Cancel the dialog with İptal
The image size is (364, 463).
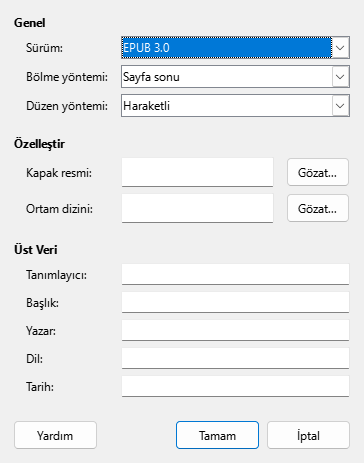(x=308, y=435)
